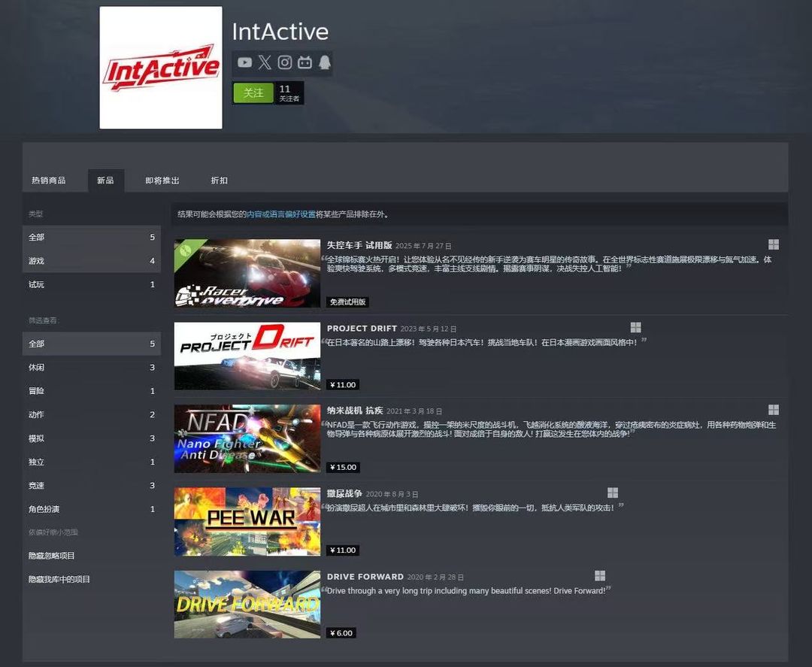Click the ¥ 11.00 price of 撒尿战争
The height and width of the screenshot is (667, 812).
tap(343, 550)
